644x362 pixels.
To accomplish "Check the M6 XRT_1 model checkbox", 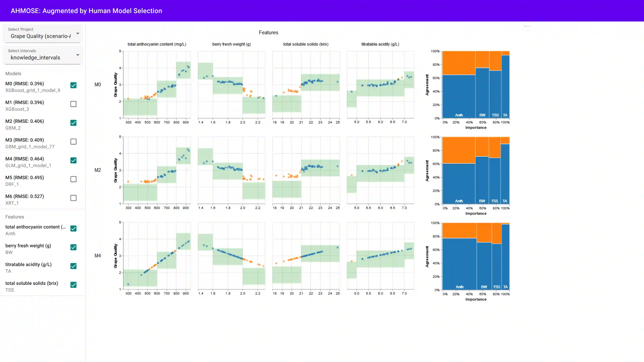I will pos(73,198).
